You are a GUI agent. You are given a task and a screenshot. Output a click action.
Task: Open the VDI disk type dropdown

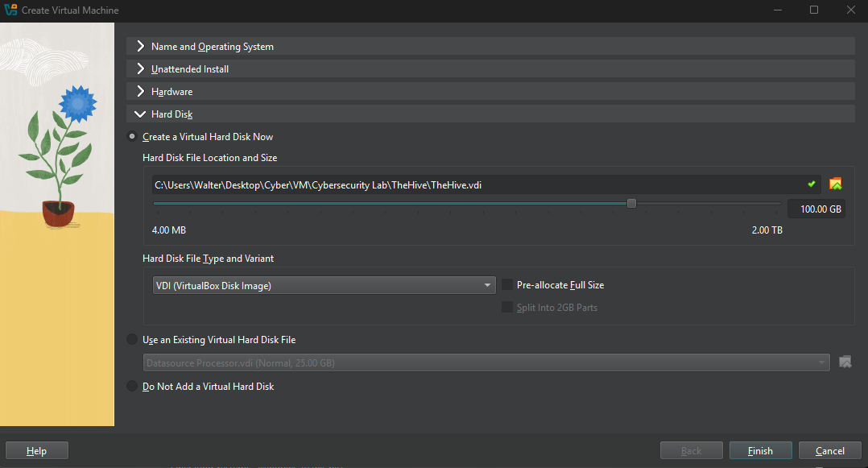pyautogui.click(x=322, y=285)
